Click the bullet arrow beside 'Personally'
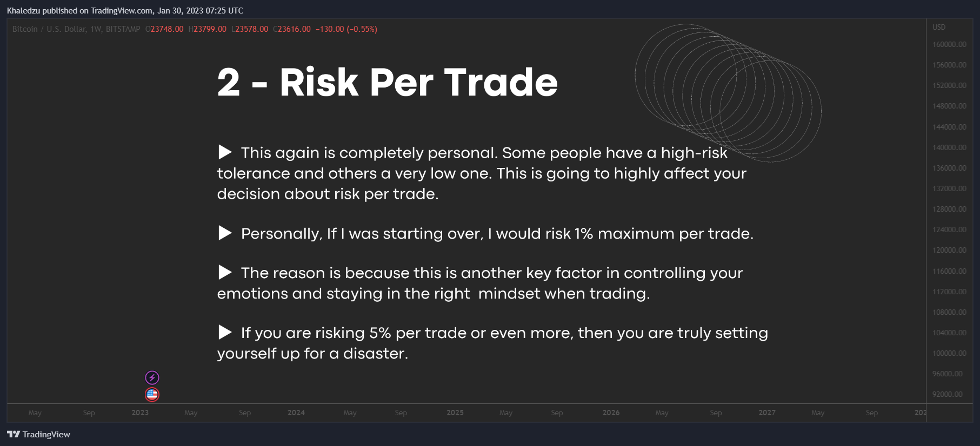Screen dimensions: 980x446 [x=225, y=233]
